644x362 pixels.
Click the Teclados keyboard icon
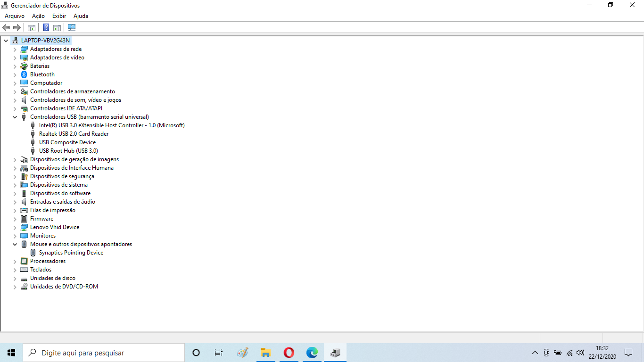point(24,270)
